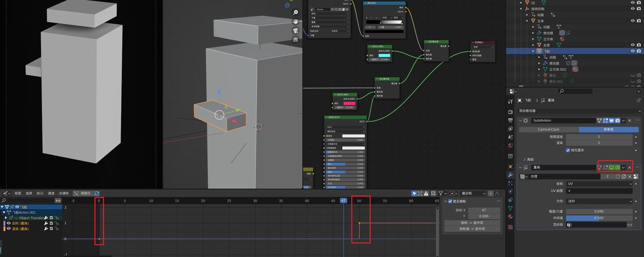Open Displace modifier extra options chevron
This screenshot has width=644, height=257.
point(623,168)
